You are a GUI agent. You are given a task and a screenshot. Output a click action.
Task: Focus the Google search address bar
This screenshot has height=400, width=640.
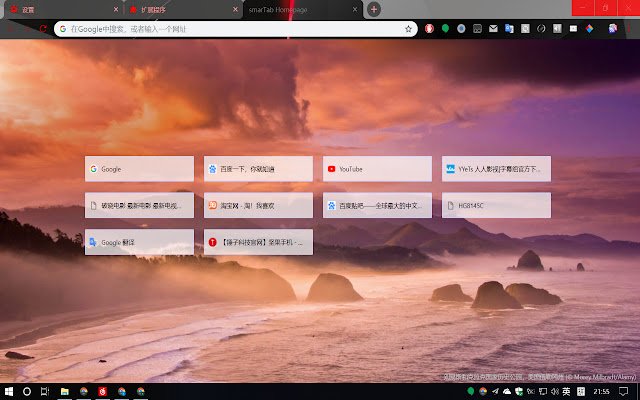[236, 29]
